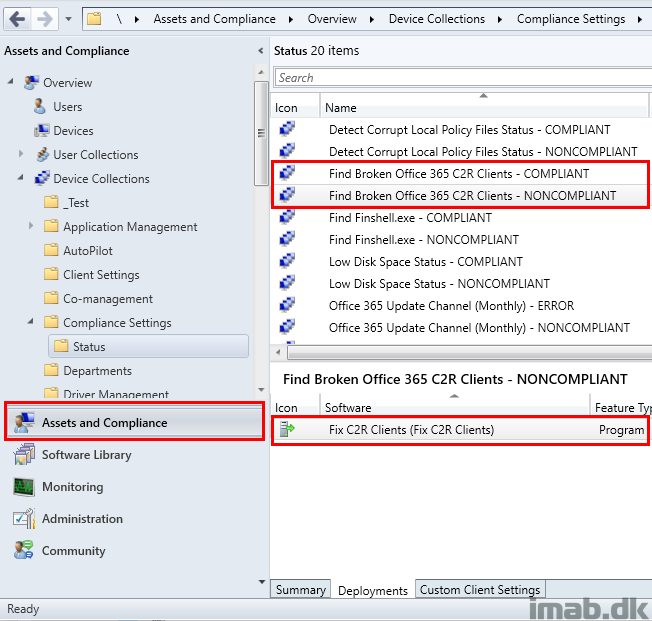652x621 pixels.
Task: Collapse the Compliance Settings folder
Action: pyautogui.click(x=30, y=322)
